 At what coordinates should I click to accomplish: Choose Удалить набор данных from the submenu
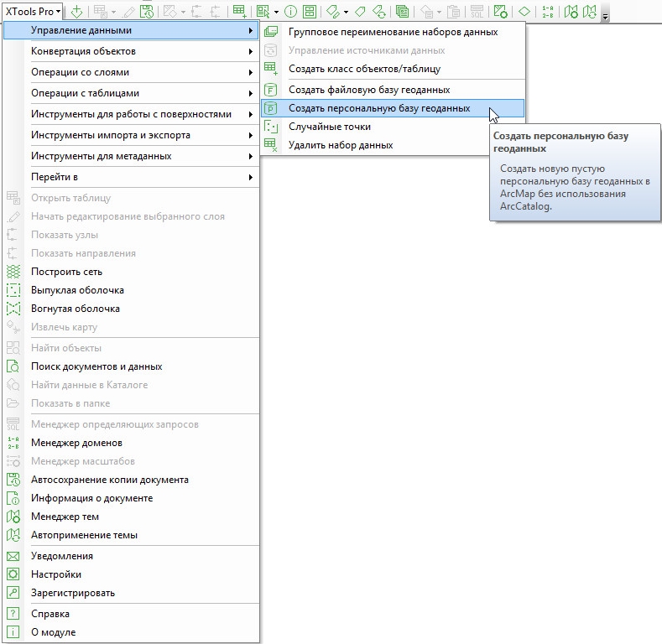[340, 145]
